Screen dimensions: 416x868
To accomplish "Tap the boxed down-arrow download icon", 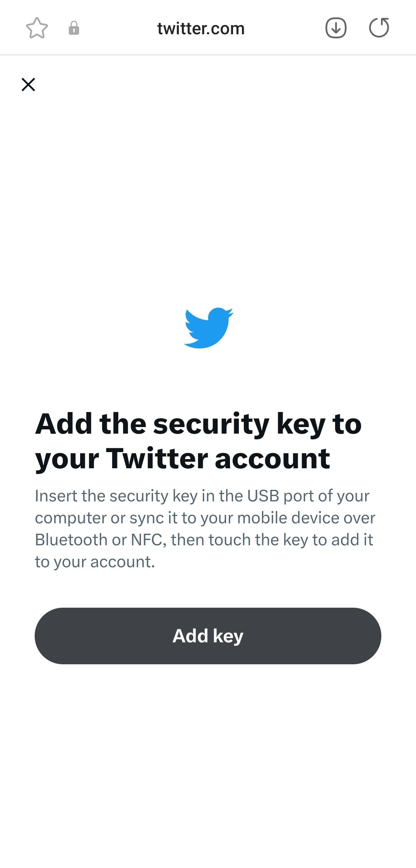I will (336, 28).
